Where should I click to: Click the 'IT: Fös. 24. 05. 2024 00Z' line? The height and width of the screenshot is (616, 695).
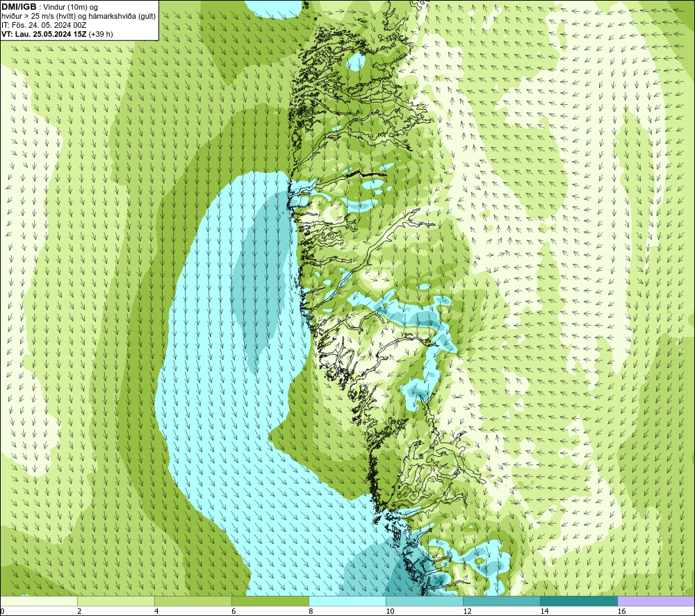pyautogui.click(x=44, y=25)
